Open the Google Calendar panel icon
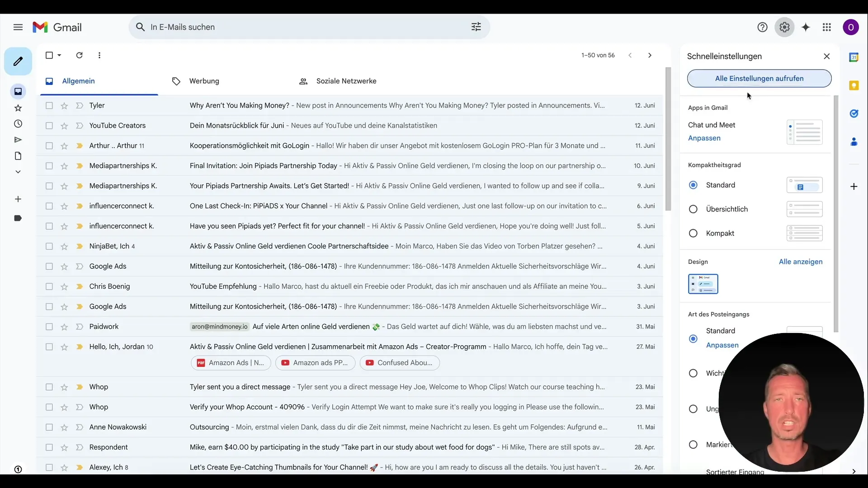868x488 pixels. 854,57
